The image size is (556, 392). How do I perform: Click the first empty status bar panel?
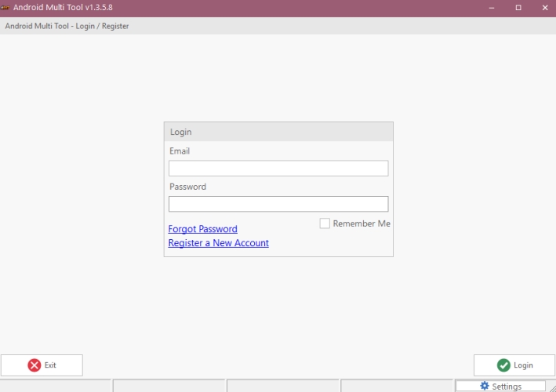[x=56, y=386]
